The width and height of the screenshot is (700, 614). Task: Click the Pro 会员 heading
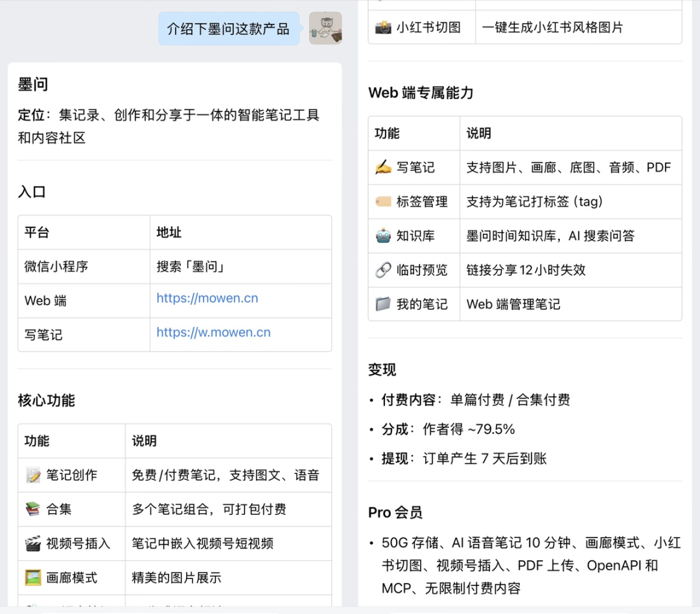[395, 512]
